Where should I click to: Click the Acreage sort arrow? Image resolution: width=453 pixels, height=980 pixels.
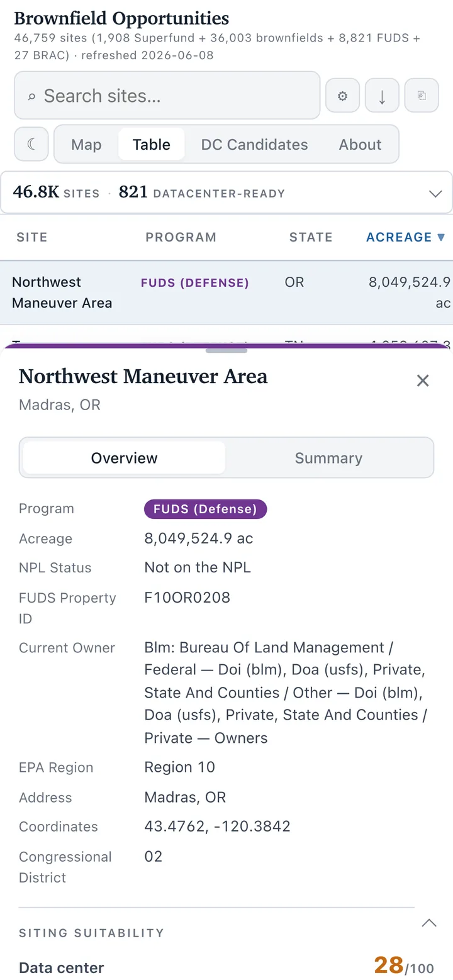pyautogui.click(x=441, y=237)
